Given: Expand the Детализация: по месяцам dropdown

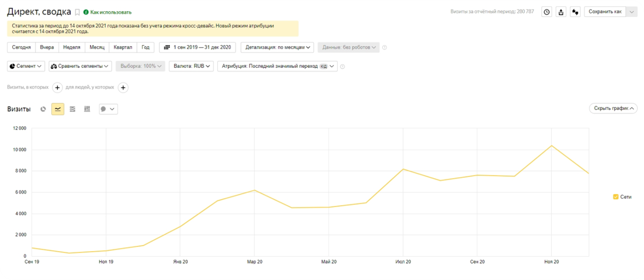Looking at the screenshot, I should tap(277, 47).
